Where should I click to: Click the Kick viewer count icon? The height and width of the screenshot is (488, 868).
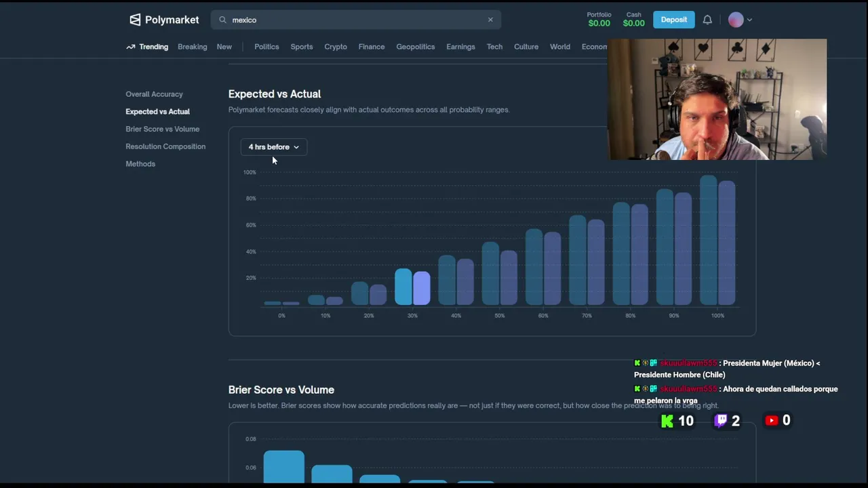coord(667,421)
